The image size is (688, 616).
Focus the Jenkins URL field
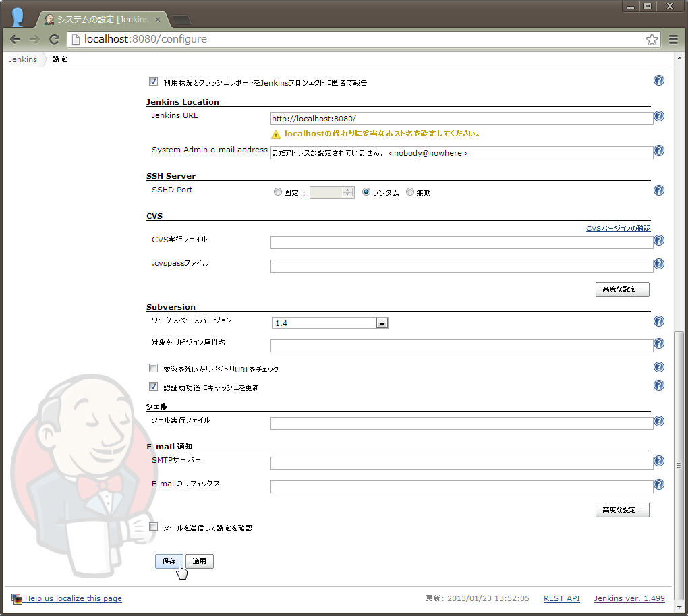[461, 119]
